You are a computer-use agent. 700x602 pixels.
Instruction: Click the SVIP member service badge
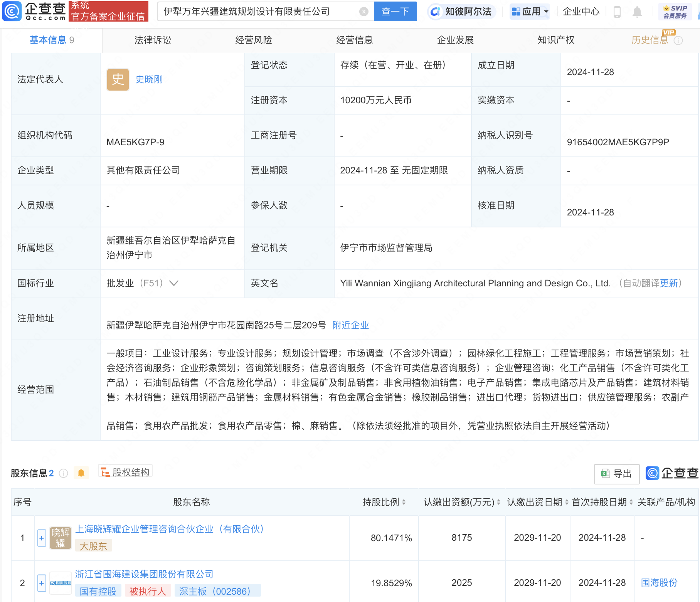coord(675,12)
